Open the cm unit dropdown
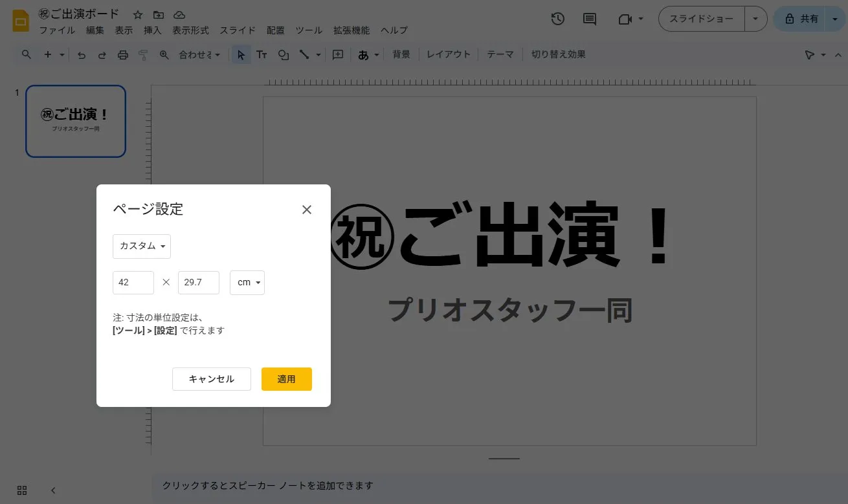This screenshot has width=848, height=504. [x=247, y=283]
